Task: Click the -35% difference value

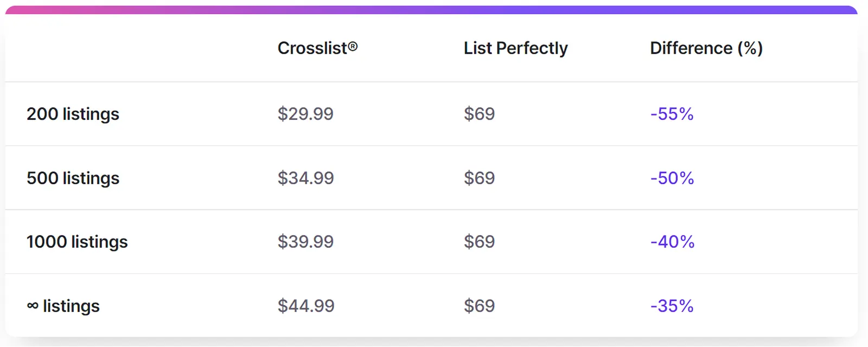Action: click(x=672, y=306)
